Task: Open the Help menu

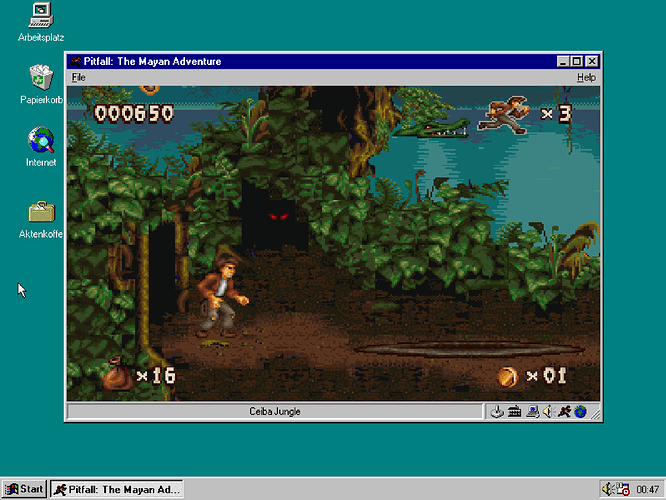Action: [586, 77]
